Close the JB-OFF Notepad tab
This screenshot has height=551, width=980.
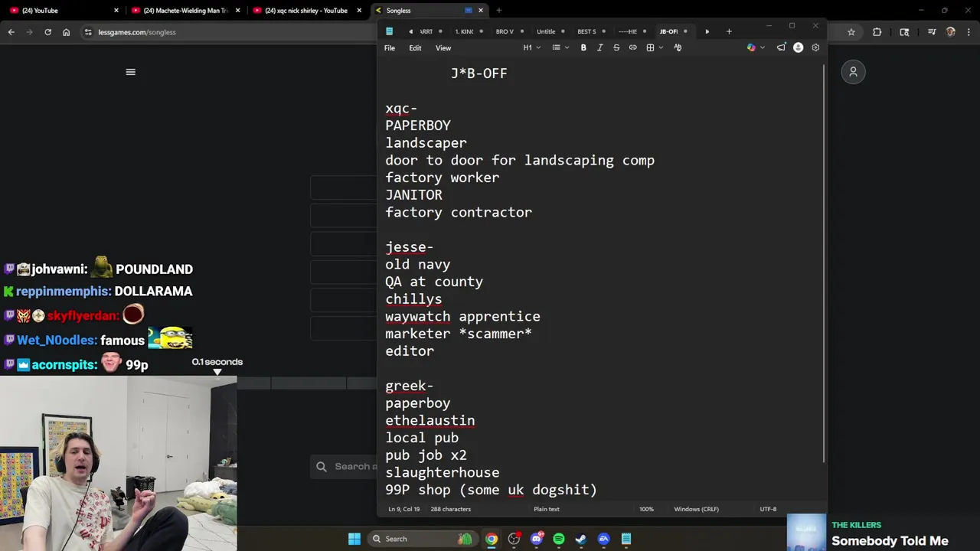tap(685, 31)
